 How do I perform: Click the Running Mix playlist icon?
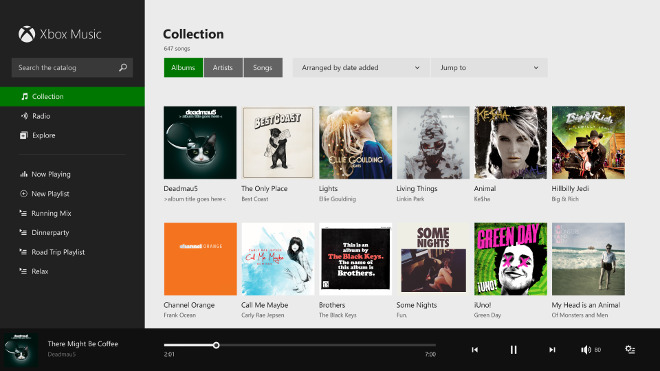(x=23, y=213)
